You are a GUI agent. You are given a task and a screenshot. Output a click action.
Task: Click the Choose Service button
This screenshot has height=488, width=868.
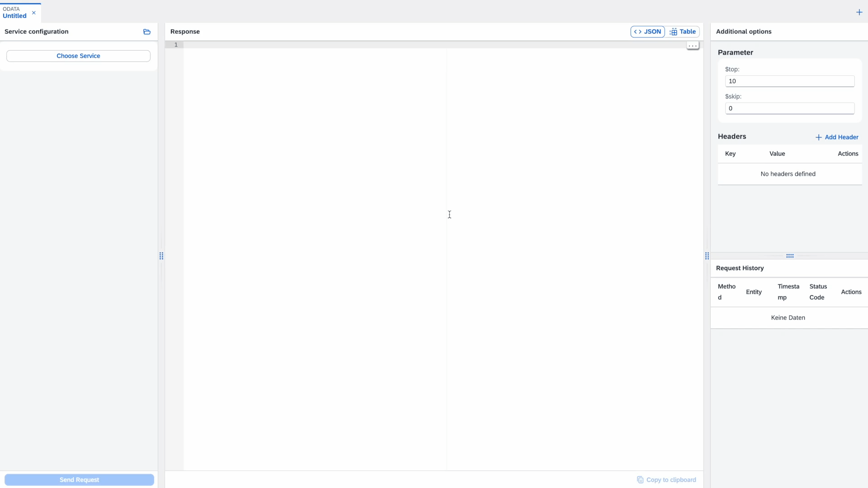(78, 56)
